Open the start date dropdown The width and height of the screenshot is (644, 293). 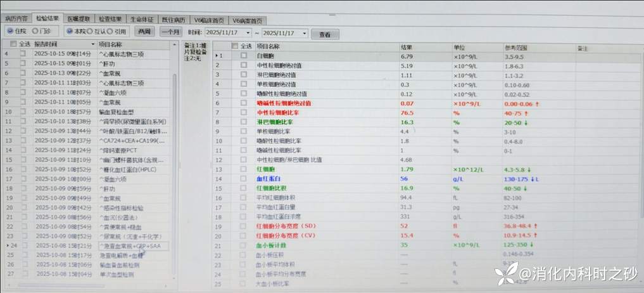[x=247, y=33]
